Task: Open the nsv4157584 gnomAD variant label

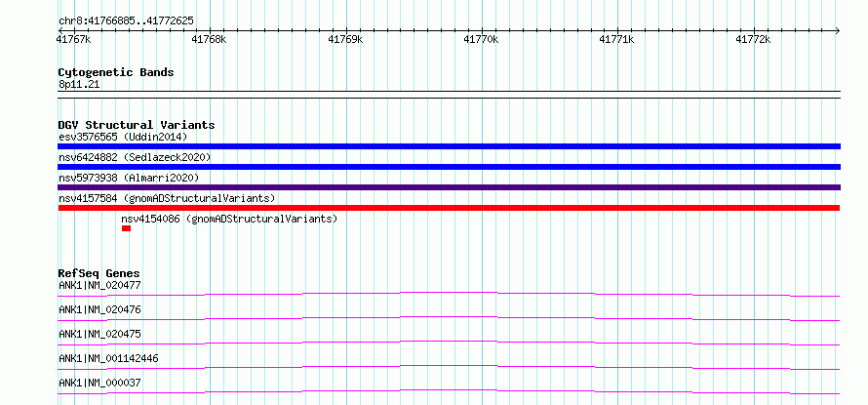Action: point(167,198)
